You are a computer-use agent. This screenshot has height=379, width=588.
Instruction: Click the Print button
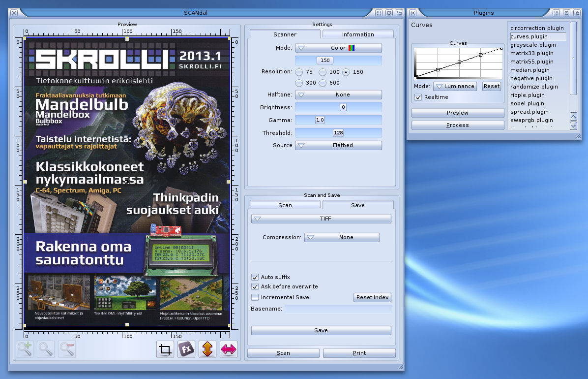click(359, 353)
